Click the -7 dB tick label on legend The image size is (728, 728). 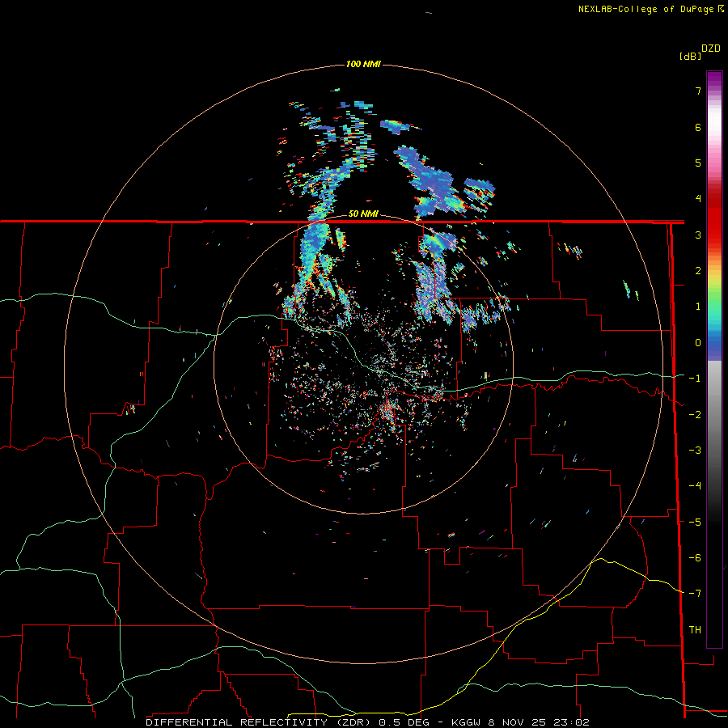coord(695,594)
